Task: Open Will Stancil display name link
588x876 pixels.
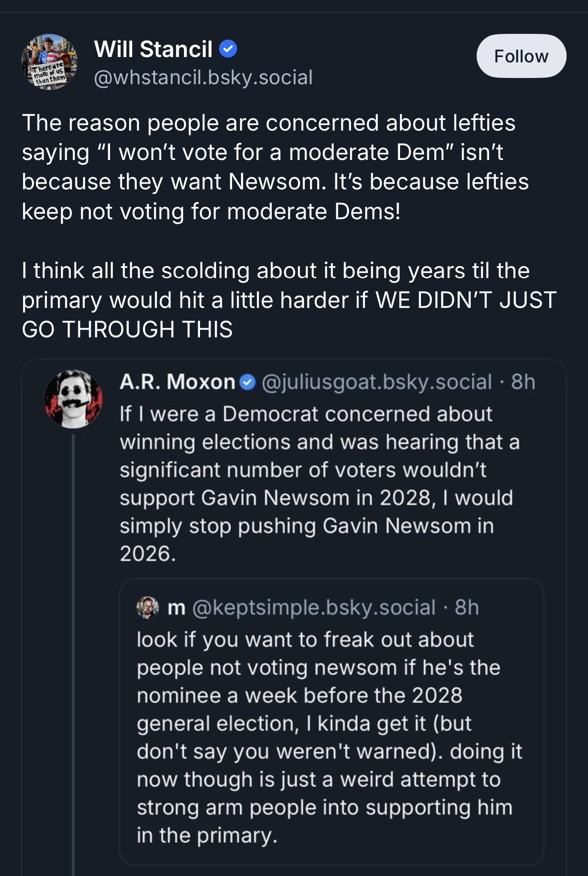Action: coord(153,49)
